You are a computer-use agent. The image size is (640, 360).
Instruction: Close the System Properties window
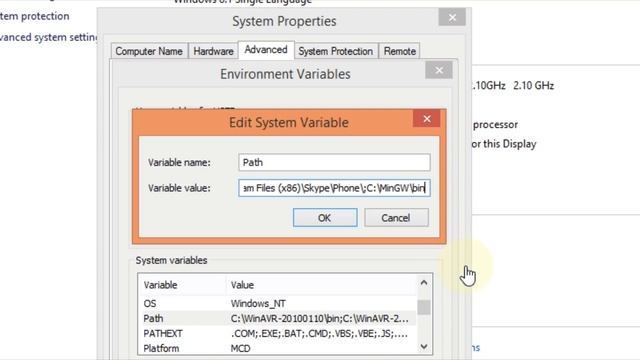click(452, 18)
